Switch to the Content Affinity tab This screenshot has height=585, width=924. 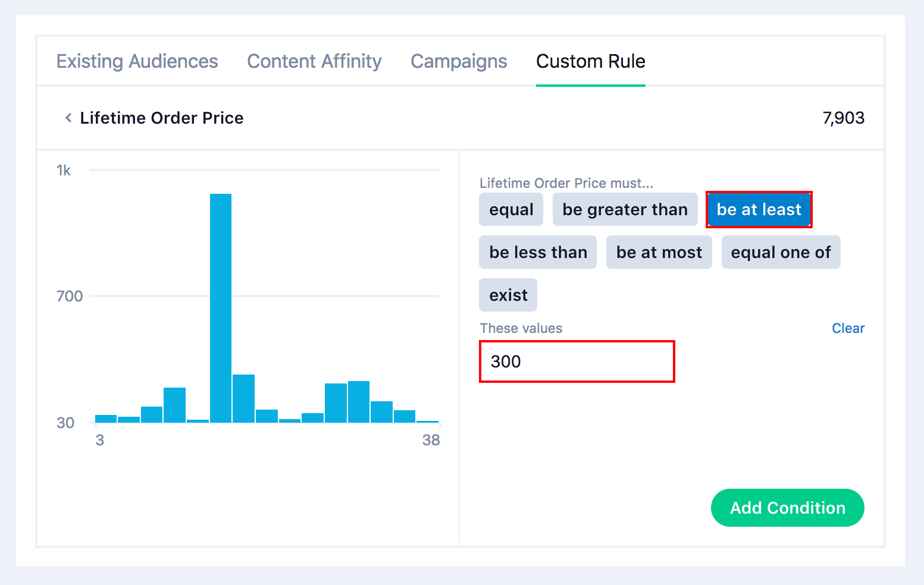pyautogui.click(x=314, y=61)
